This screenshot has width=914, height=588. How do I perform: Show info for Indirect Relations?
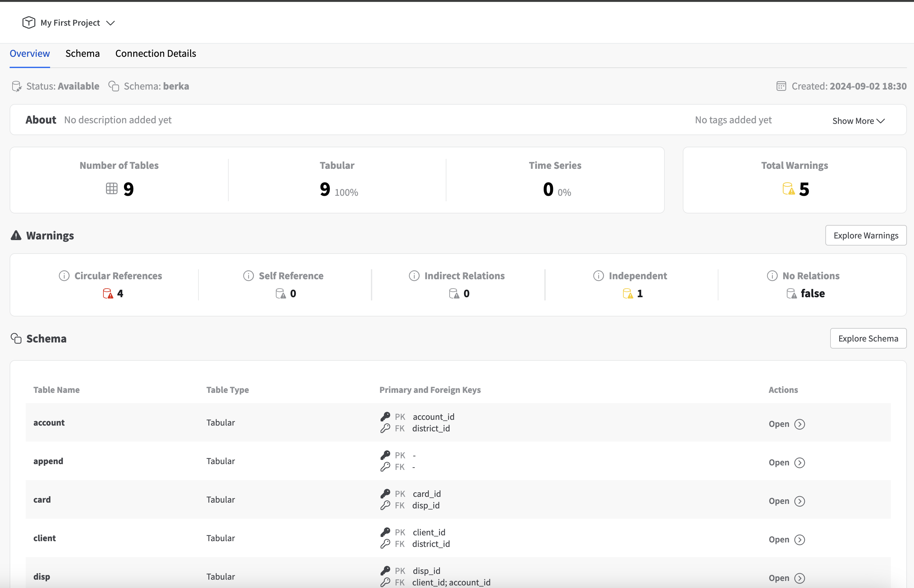tap(414, 276)
